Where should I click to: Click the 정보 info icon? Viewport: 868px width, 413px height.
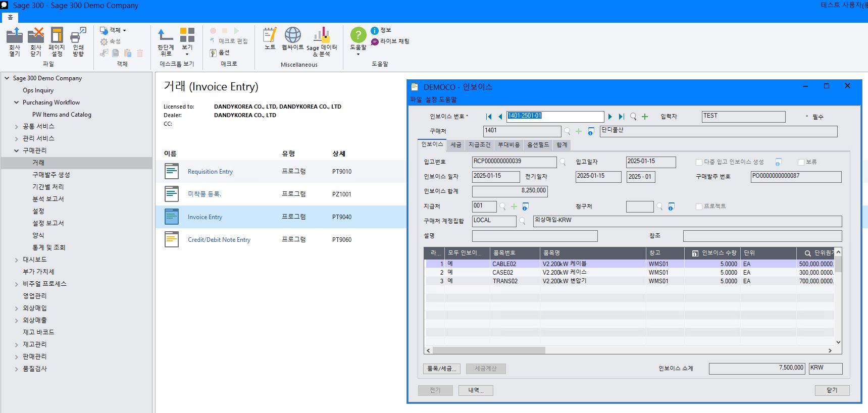(x=375, y=31)
